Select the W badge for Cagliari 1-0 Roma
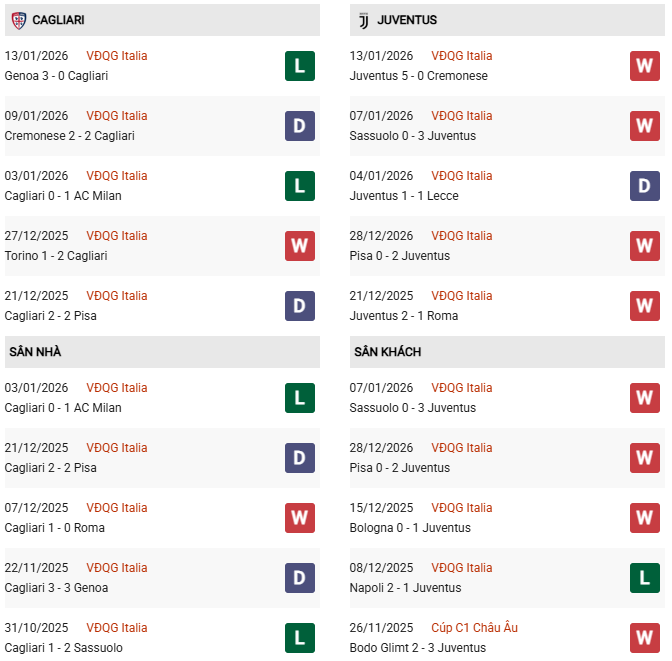The width and height of the screenshot is (672, 661). pyautogui.click(x=300, y=518)
